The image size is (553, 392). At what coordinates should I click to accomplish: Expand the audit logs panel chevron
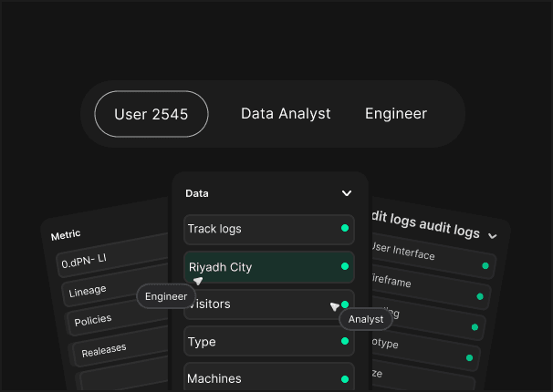[x=493, y=235]
